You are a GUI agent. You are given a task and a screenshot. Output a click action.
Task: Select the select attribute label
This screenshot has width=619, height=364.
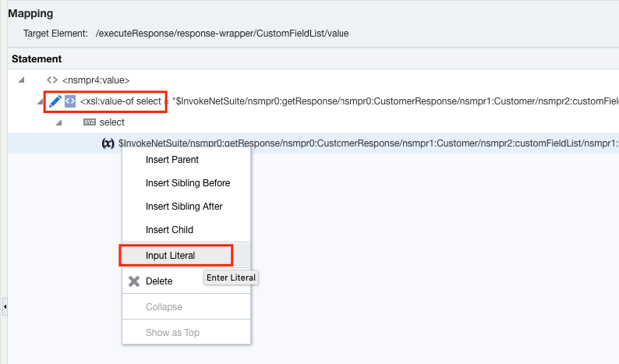[111, 122]
